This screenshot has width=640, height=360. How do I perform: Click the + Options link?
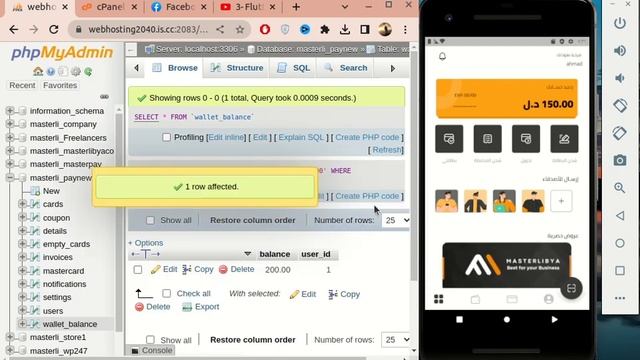tap(146, 243)
